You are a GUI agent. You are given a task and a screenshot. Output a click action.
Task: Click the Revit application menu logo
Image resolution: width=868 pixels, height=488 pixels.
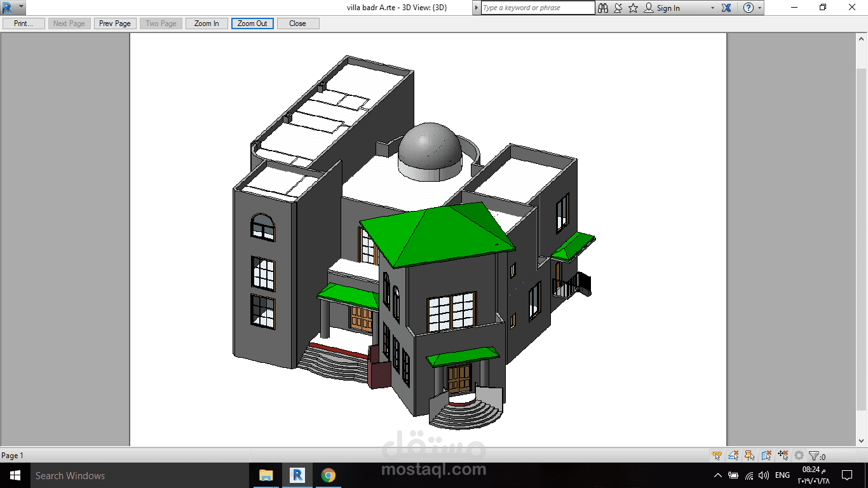[x=8, y=8]
